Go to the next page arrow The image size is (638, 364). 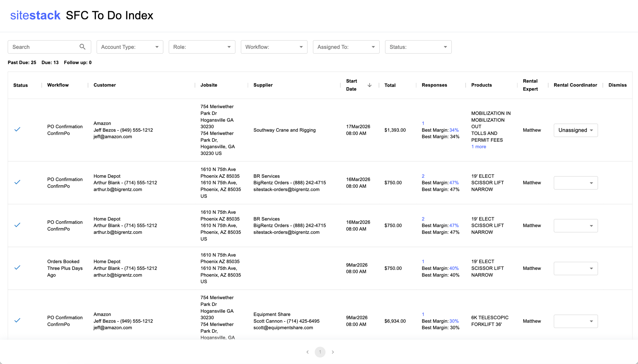click(x=333, y=352)
